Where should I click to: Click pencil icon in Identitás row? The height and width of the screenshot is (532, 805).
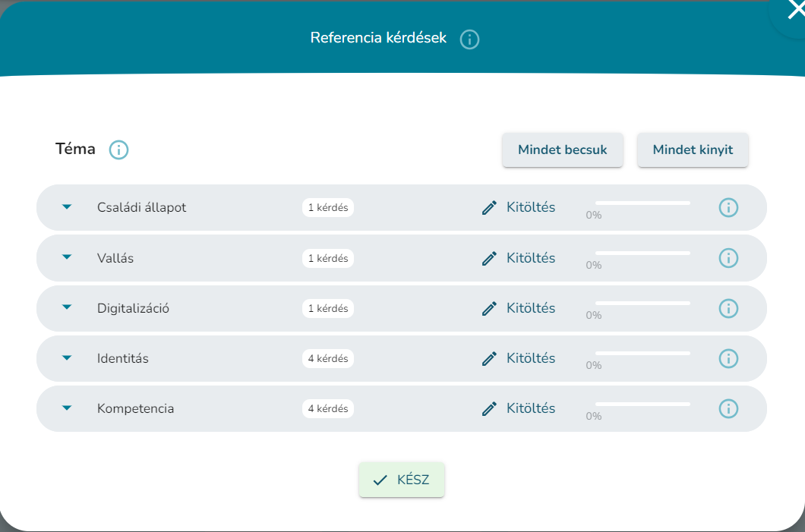490,358
